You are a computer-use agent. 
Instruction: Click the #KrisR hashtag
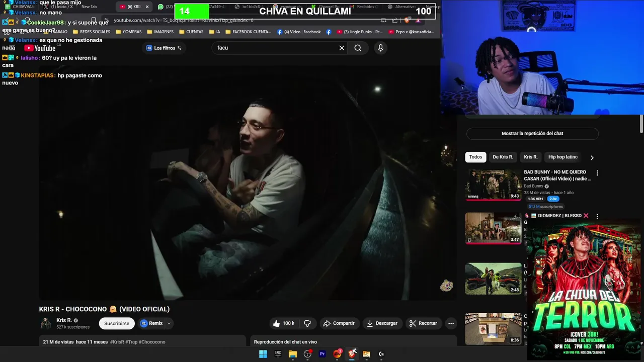117,342
